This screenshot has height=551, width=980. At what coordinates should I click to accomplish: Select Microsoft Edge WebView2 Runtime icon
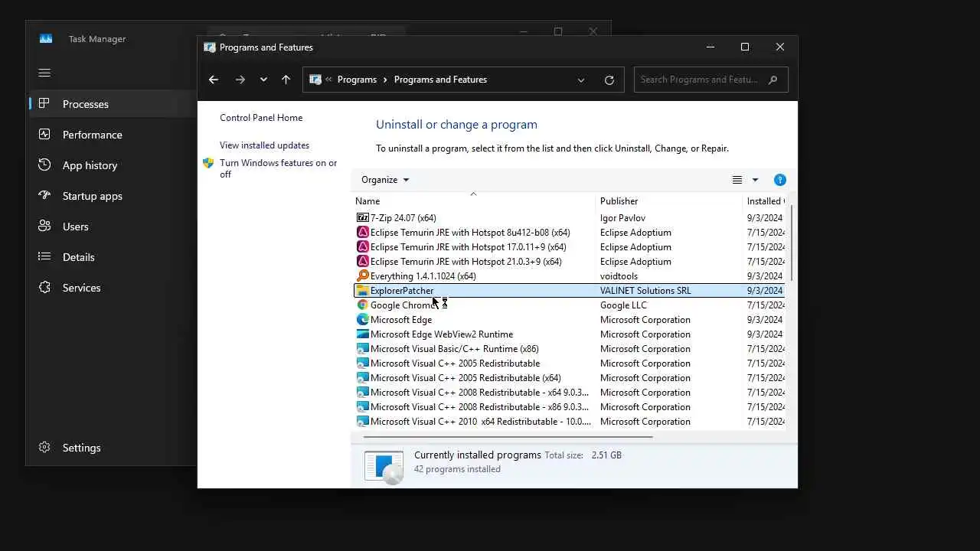[363, 334]
